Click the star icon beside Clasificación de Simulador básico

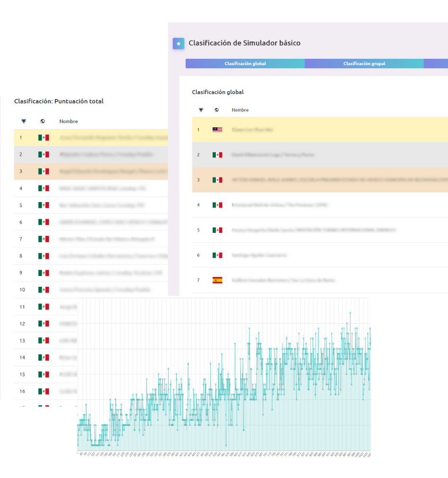click(179, 44)
